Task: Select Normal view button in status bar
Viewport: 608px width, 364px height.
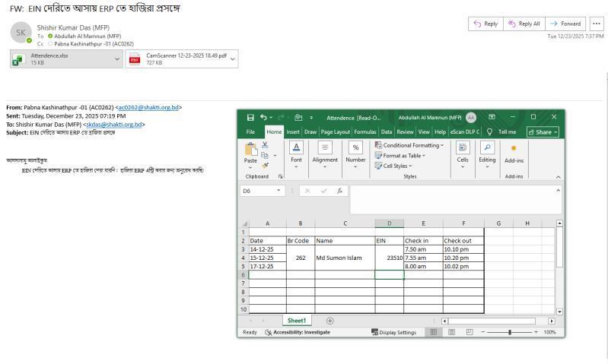Action: click(x=435, y=332)
